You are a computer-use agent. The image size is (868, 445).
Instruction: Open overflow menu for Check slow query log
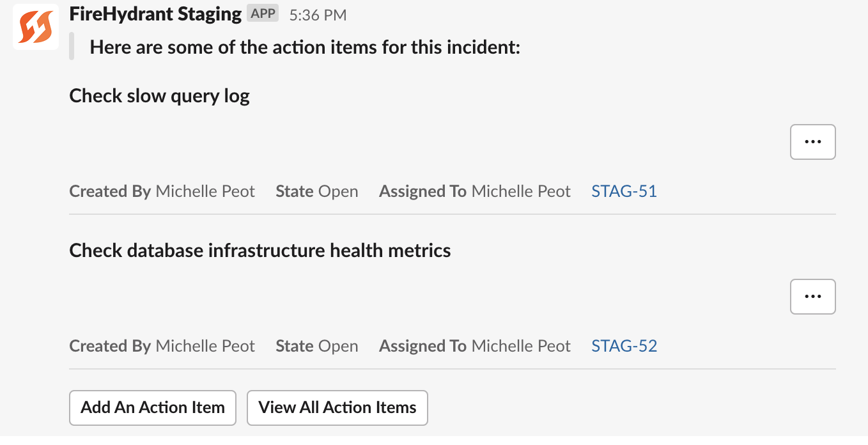[812, 141]
